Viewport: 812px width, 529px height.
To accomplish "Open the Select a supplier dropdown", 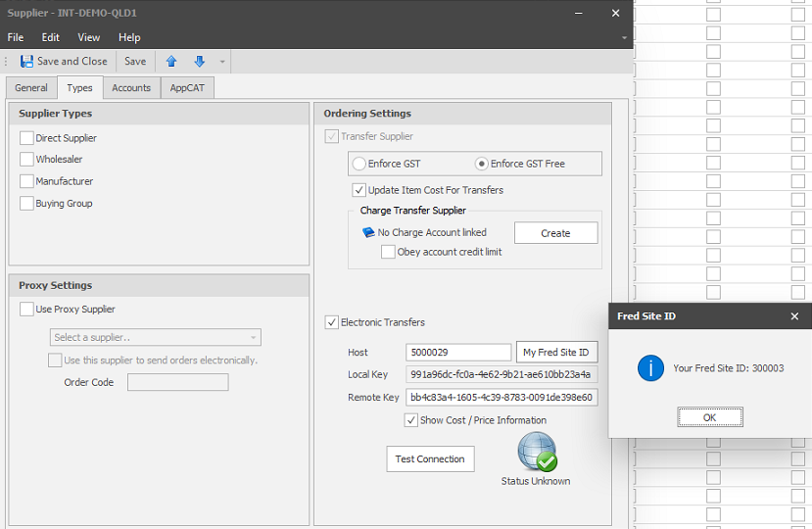I will pyautogui.click(x=156, y=338).
